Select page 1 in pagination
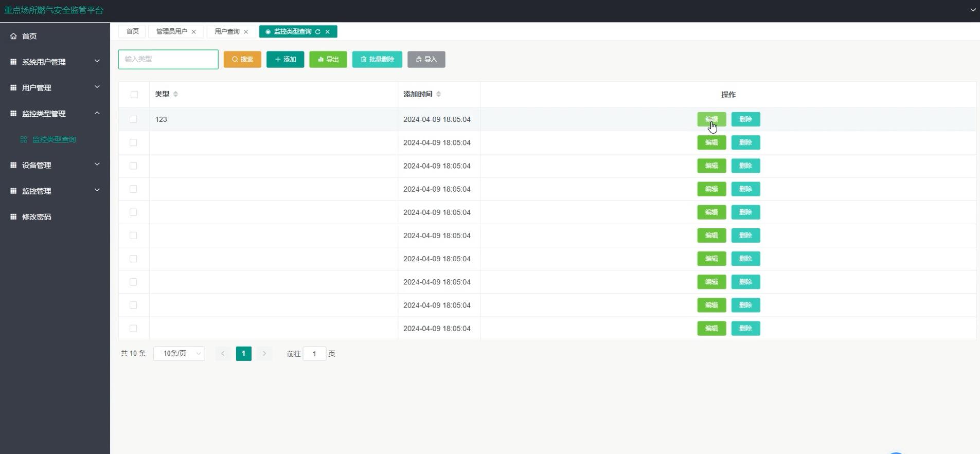 click(x=244, y=354)
